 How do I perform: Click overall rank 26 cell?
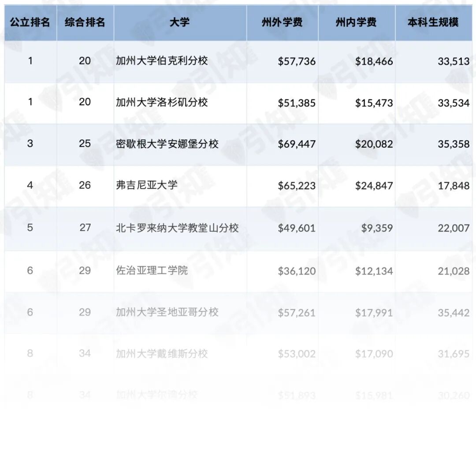pyautogui.click(x=85, y=185)
